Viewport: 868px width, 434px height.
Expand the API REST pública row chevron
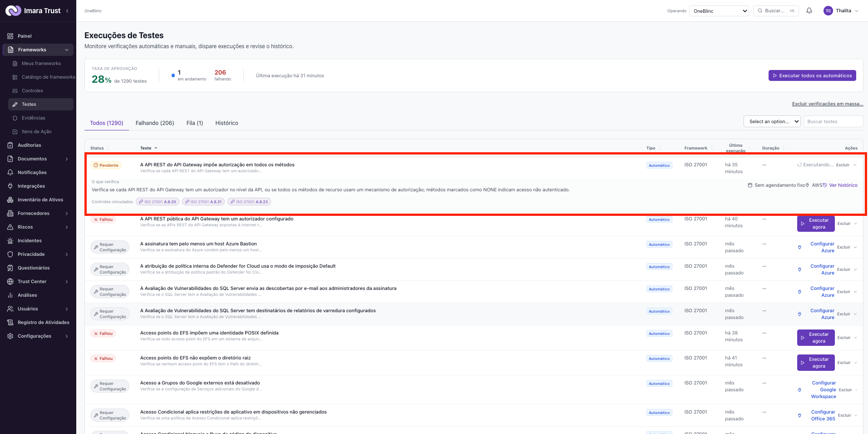(855, 224)
